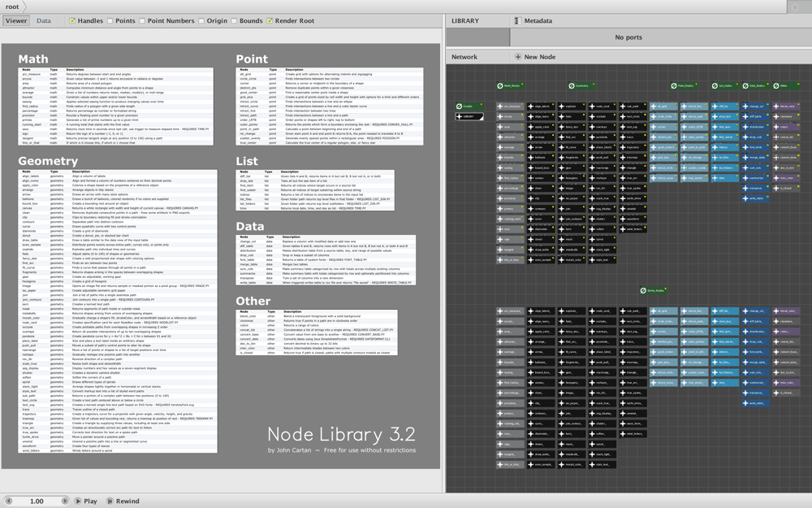Image resolution: width=812 pixels, height=508 pixels.
Task: Switch to the Data tab
Action: (44, 21)
